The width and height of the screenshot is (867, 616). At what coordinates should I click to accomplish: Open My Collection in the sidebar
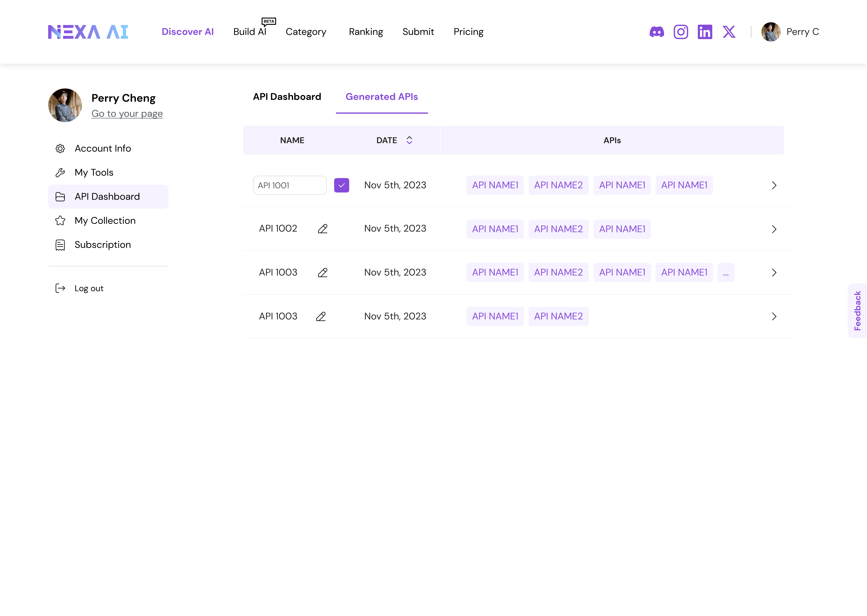click(105, 221)
